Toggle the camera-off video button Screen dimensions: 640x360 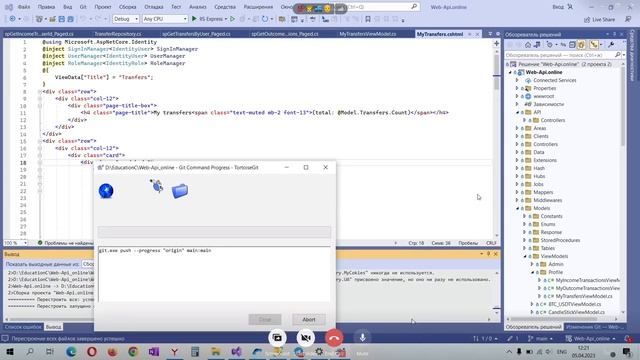pos(305,338)
